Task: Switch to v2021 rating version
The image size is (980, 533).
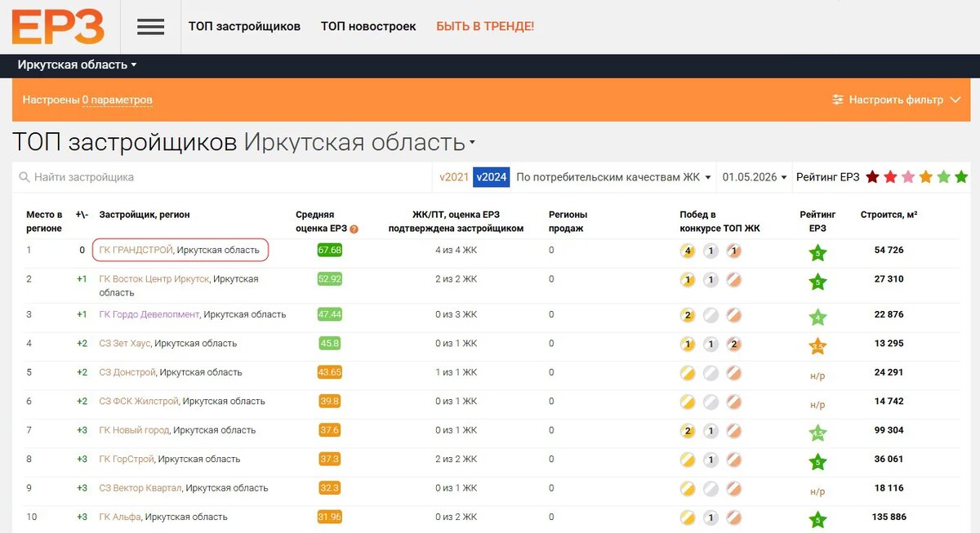Action: (x=454, y=177)
